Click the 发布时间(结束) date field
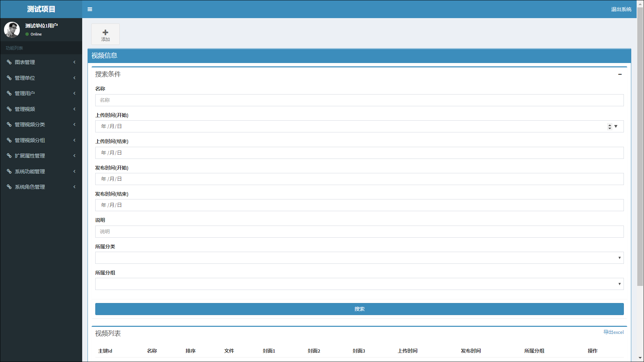This screenshot has width=644, height=362. tap(359, 205)
